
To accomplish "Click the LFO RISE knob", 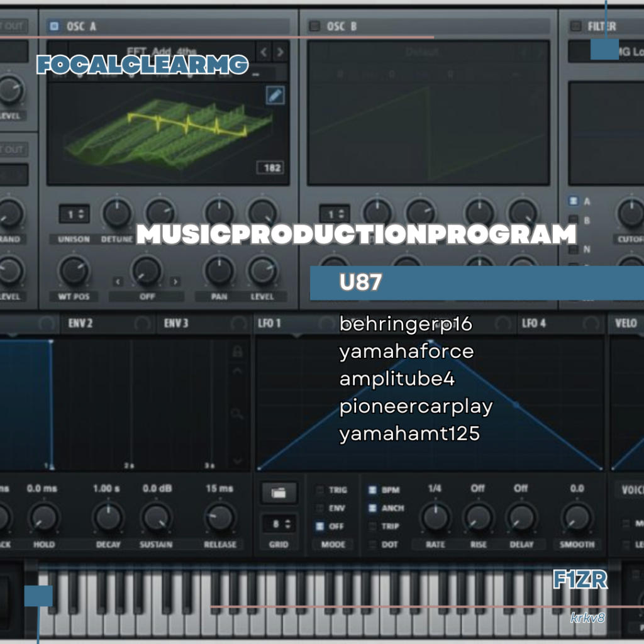I will [x=479, y=518].
